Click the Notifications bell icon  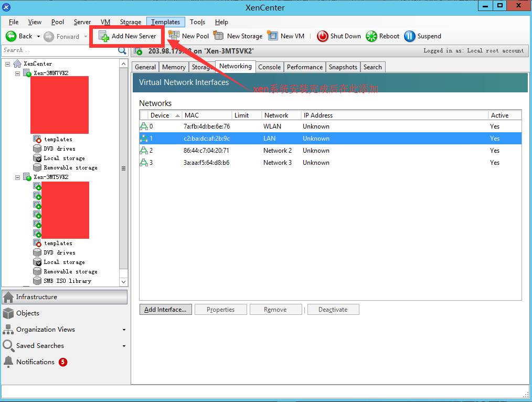point(8,362)
